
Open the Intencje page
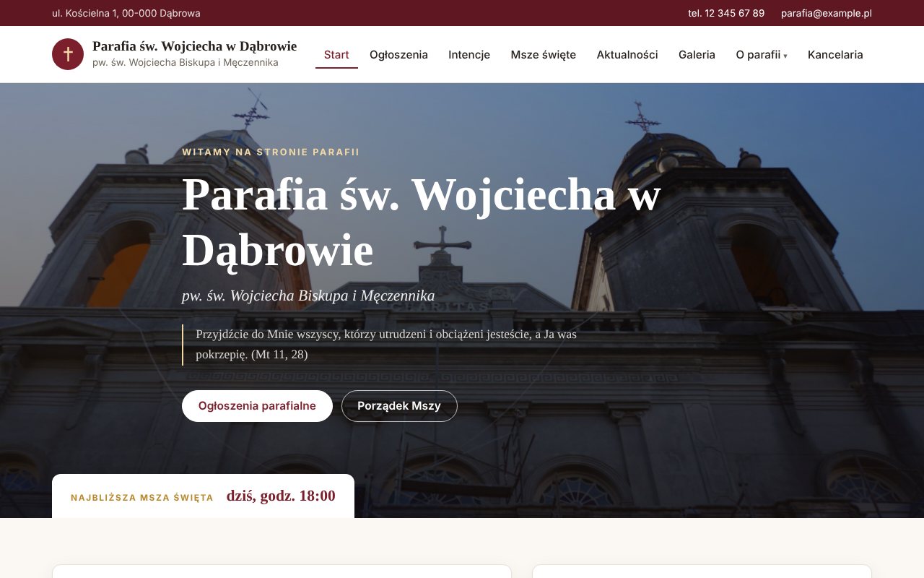point(469,55)
